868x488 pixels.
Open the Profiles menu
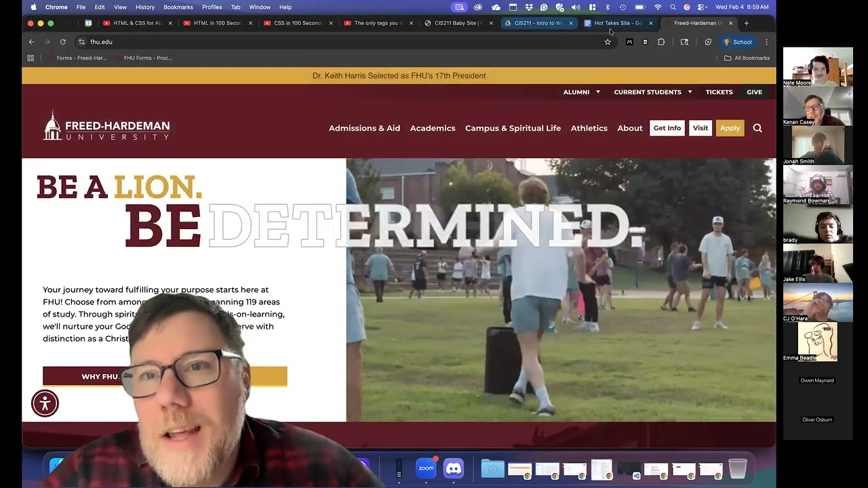[x=212, y=7]
